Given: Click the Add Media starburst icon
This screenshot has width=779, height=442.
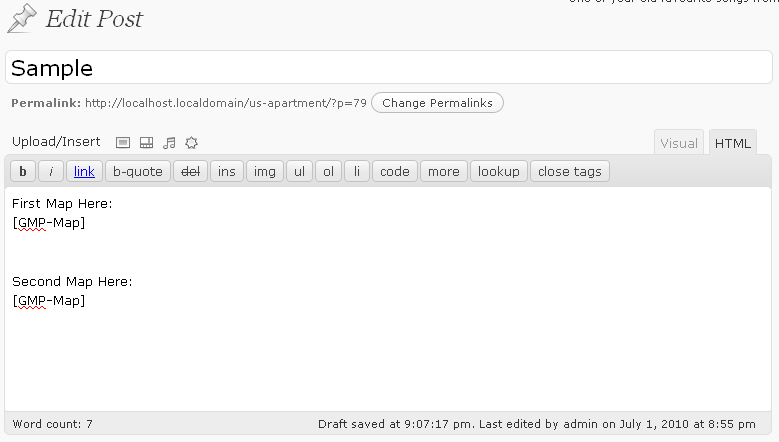Looking at the screenshot, I should 191,143.
